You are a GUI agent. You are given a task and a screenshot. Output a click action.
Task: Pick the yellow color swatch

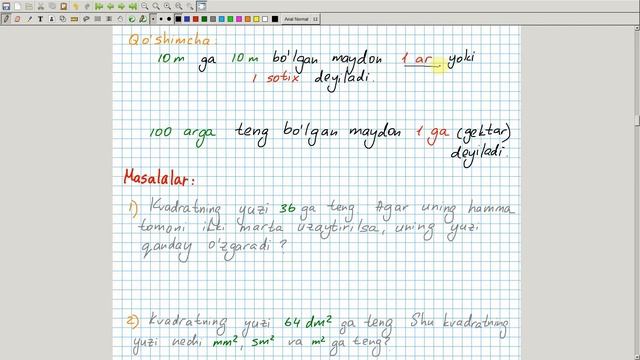pyautogui.click(x=256, y=19)
